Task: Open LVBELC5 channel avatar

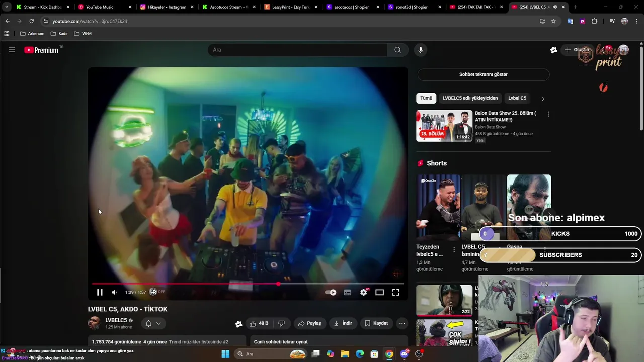Action: coord(94,323)
